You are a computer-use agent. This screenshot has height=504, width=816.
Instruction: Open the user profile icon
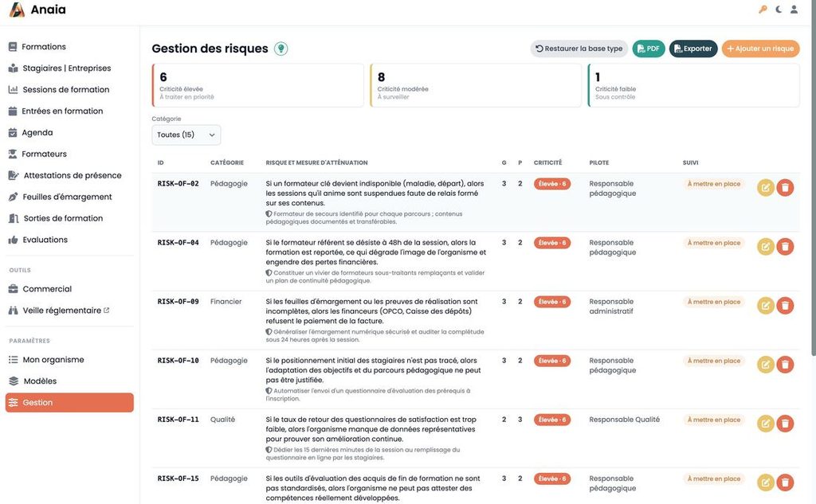tap(794, 10)
